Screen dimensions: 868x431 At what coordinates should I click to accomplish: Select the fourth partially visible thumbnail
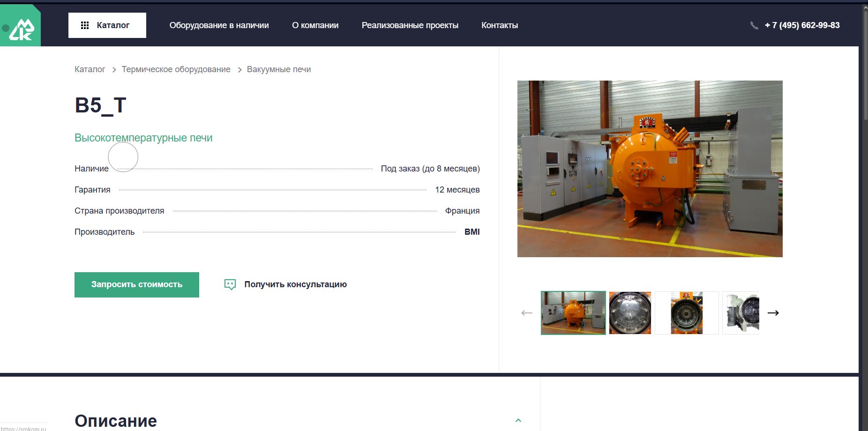[741, 313]
